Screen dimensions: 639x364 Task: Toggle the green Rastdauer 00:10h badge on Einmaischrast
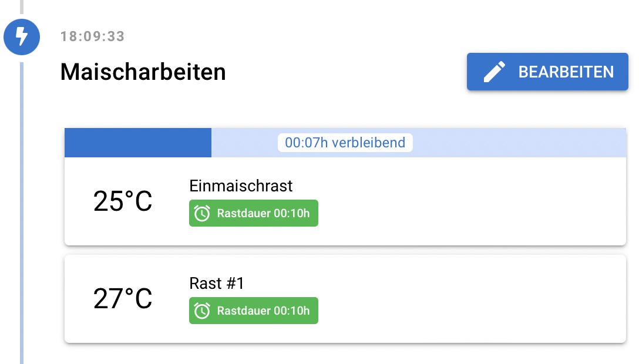coord(253,213)
